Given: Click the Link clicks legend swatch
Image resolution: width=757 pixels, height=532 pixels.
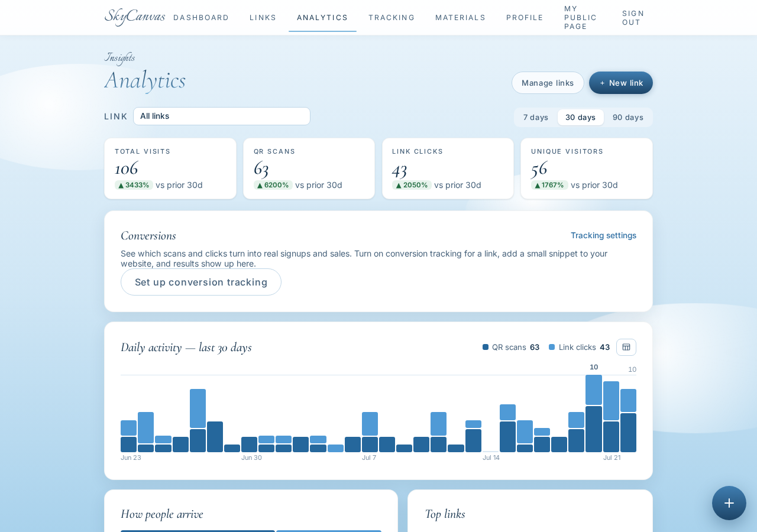Looking at the screenshot, I should tap(552, 347).
